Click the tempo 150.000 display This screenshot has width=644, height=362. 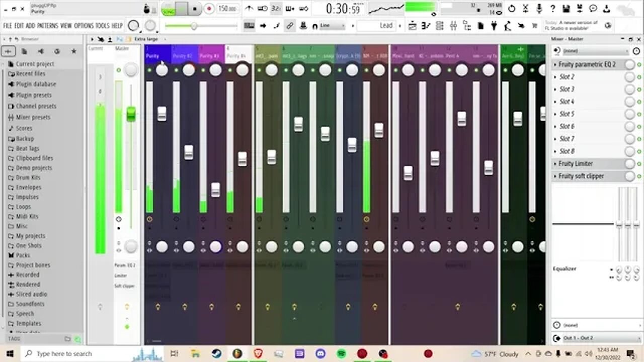tap(227, 9)
